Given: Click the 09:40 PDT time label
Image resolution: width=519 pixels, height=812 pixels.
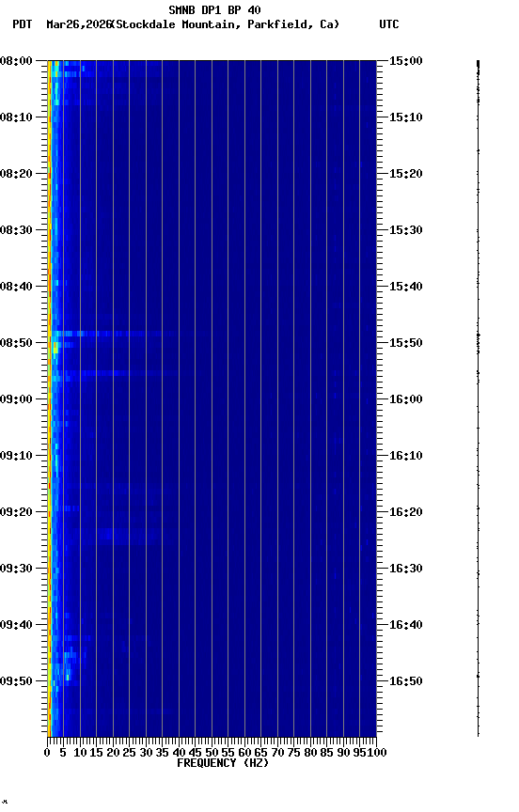Looking at the screenshot, I should pos(16,626).
